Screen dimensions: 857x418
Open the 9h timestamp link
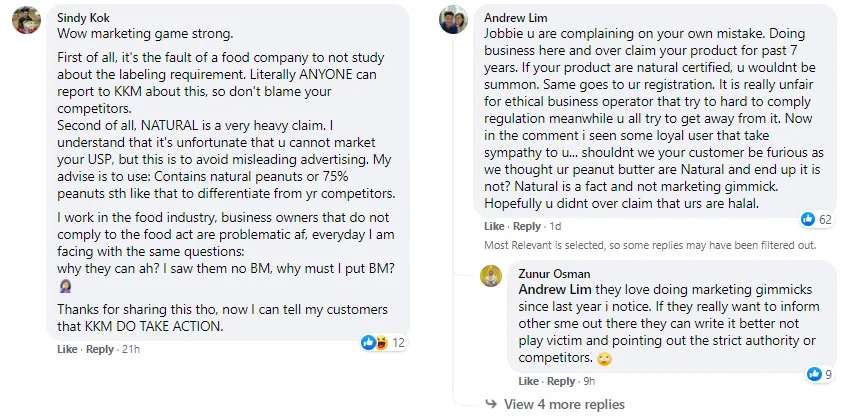(590, 381)
